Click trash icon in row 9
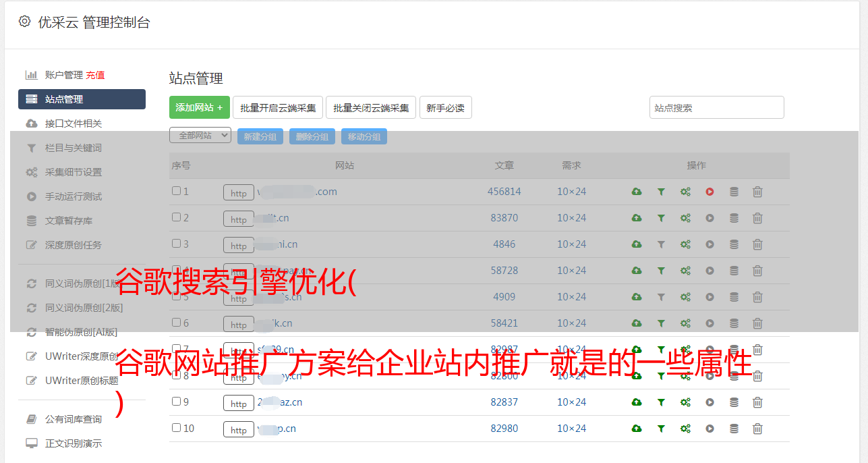 [x=757, y=402]
